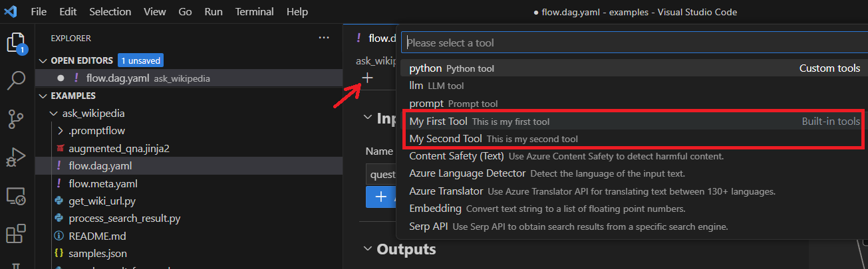Screen dimensions: 868x269
Task: Open Explorer more actions ellipsis menu
Action: click(x=324, y=38)
